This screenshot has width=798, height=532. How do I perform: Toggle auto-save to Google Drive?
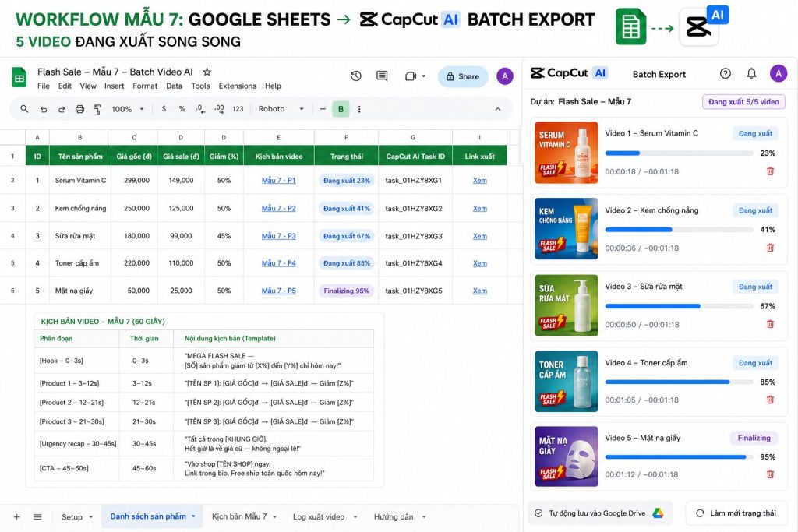(x=601, y=513)
